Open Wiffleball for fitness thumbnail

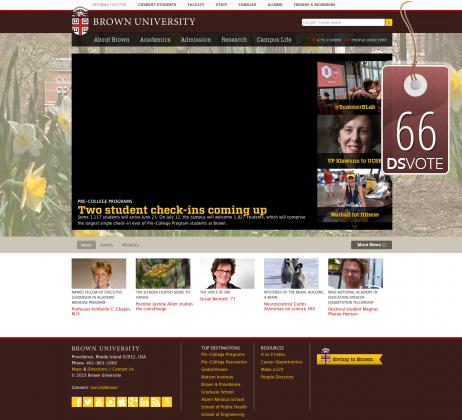[354, 195]
